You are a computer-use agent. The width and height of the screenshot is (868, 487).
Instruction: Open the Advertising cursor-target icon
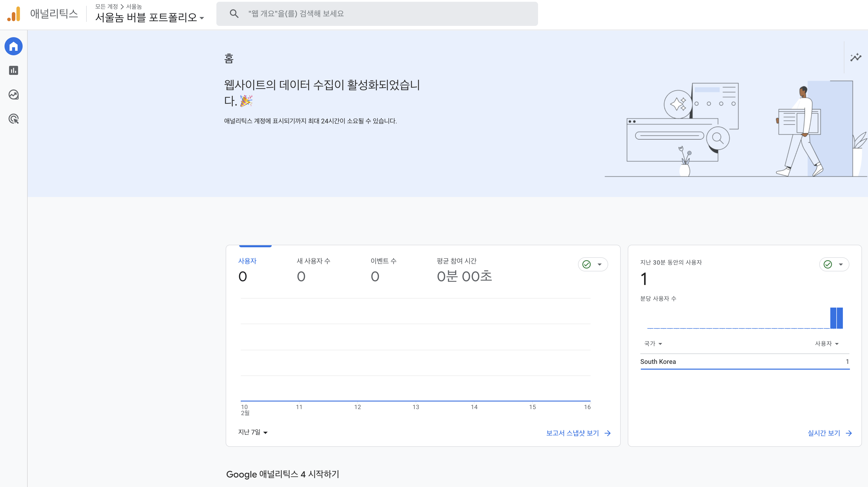click(x=14, y=119)
